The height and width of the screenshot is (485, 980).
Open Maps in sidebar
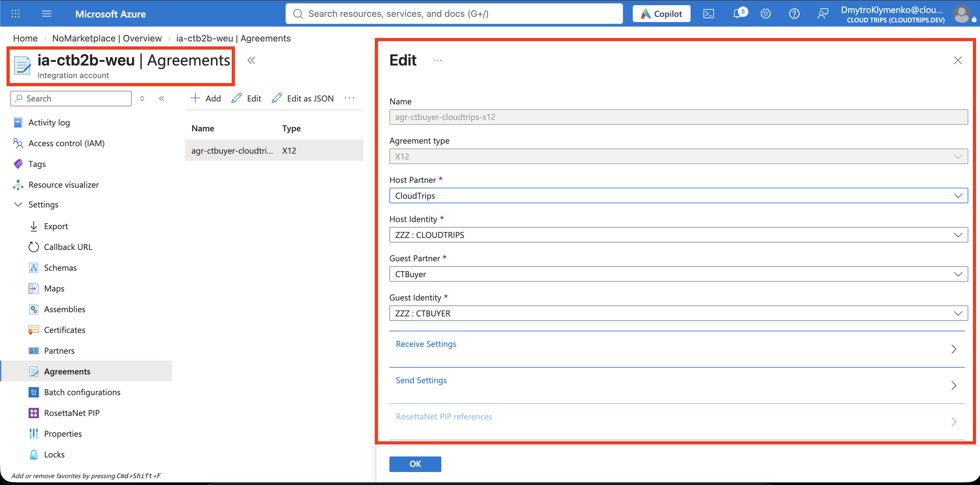tap(54, 289)
